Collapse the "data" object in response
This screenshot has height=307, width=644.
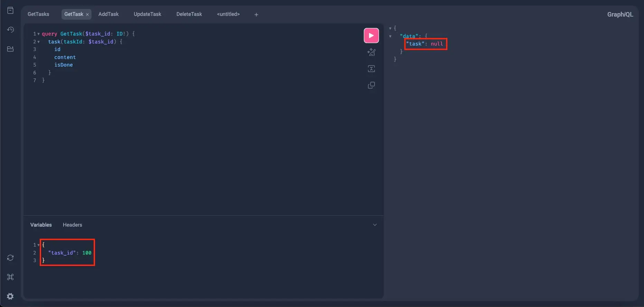(x=390, y=36)
